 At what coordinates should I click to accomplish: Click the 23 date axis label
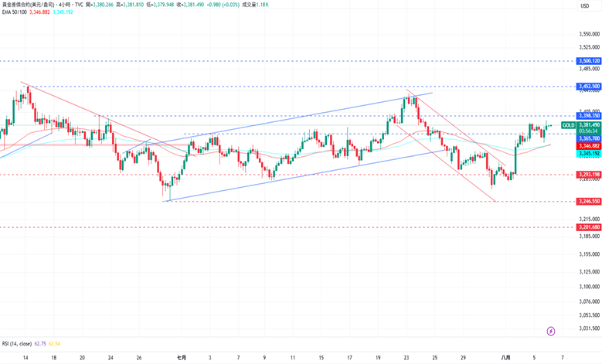coord(406,358)
